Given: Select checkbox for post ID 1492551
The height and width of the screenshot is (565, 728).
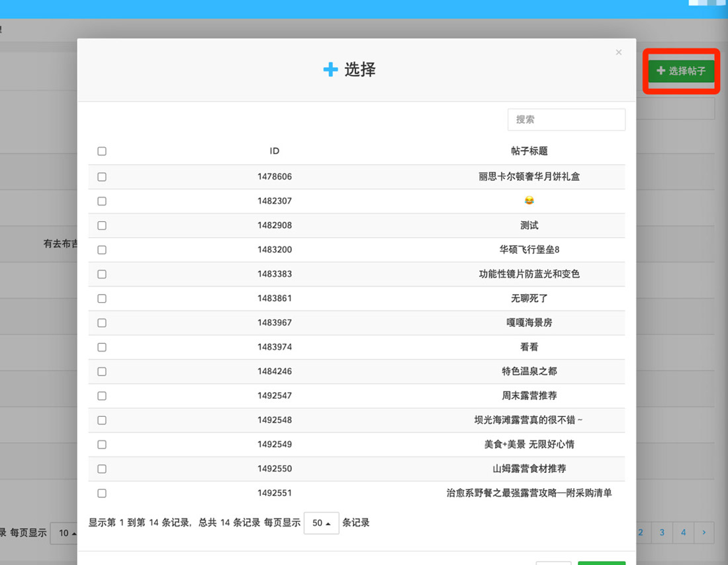Looking at the screenshot, I should tap(102, 493).
